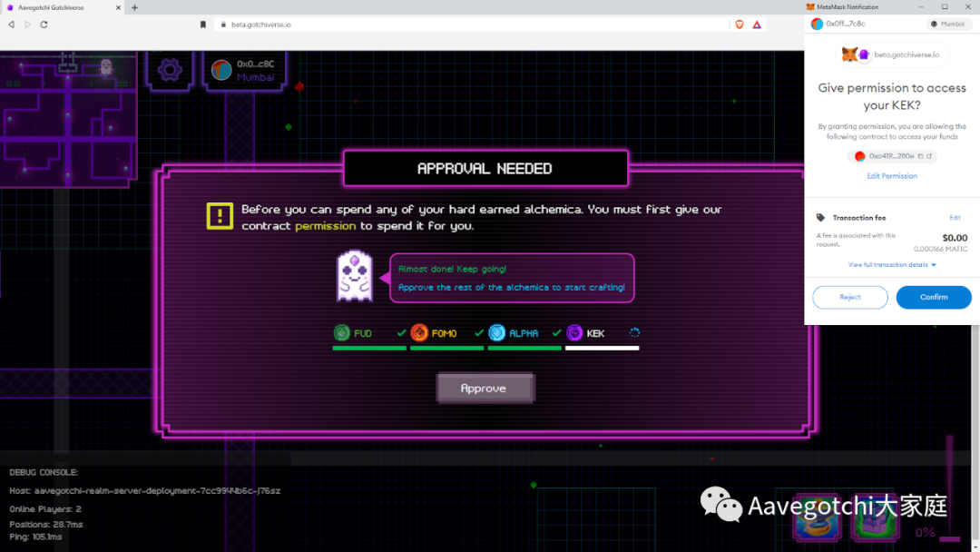Click the FOMO approval progress bar
This screenshot has height=552, width=980.
pos(446,349)
